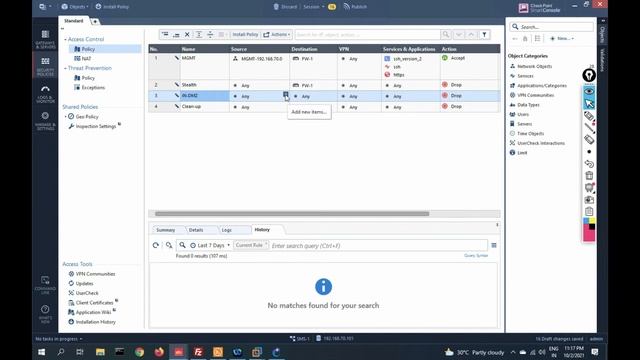
Task: Switch to History tab
Action: click(x=262, y=230)
